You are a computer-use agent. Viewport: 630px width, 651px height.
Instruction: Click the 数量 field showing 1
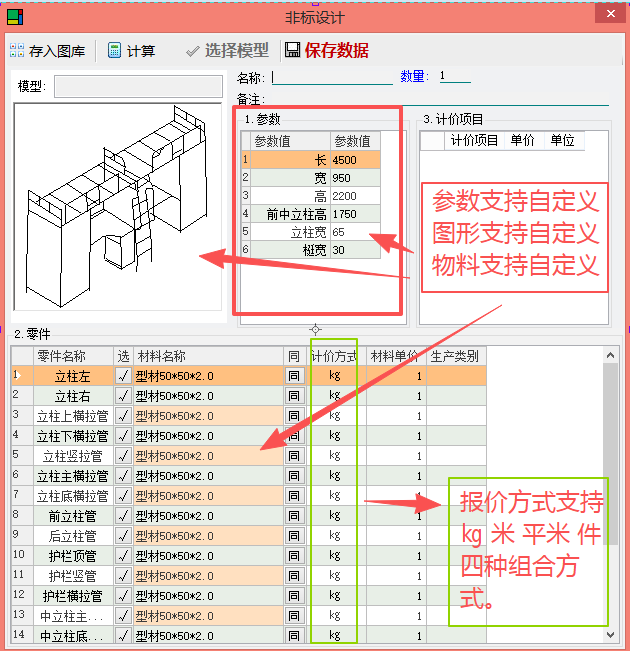click(x=455, y=76)
